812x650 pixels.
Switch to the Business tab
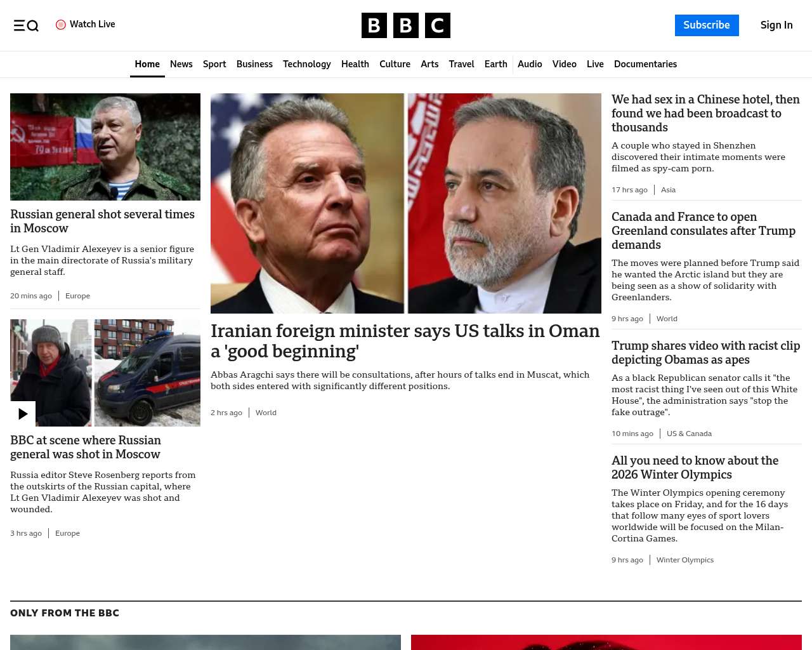[x=254, y=64]
